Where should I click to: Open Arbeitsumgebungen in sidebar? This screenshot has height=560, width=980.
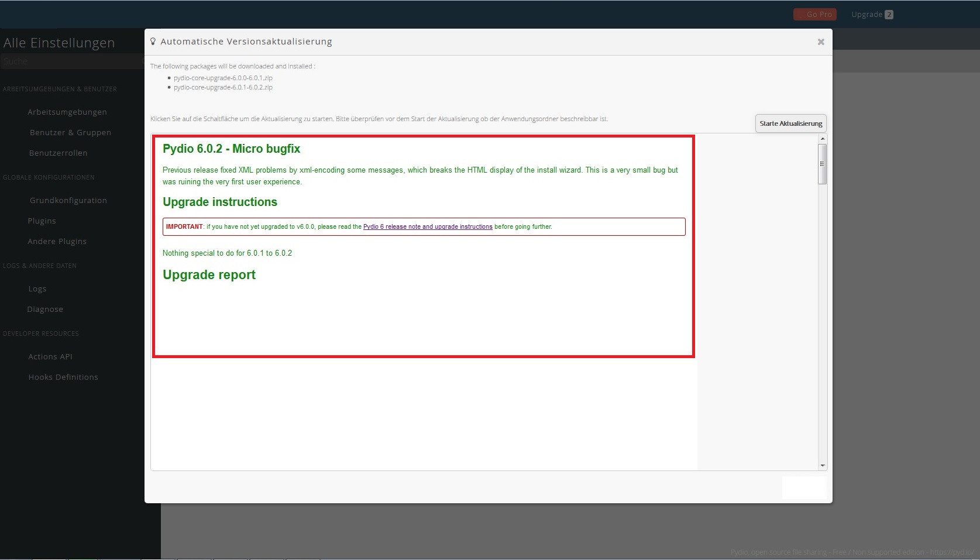coord(67,112)
